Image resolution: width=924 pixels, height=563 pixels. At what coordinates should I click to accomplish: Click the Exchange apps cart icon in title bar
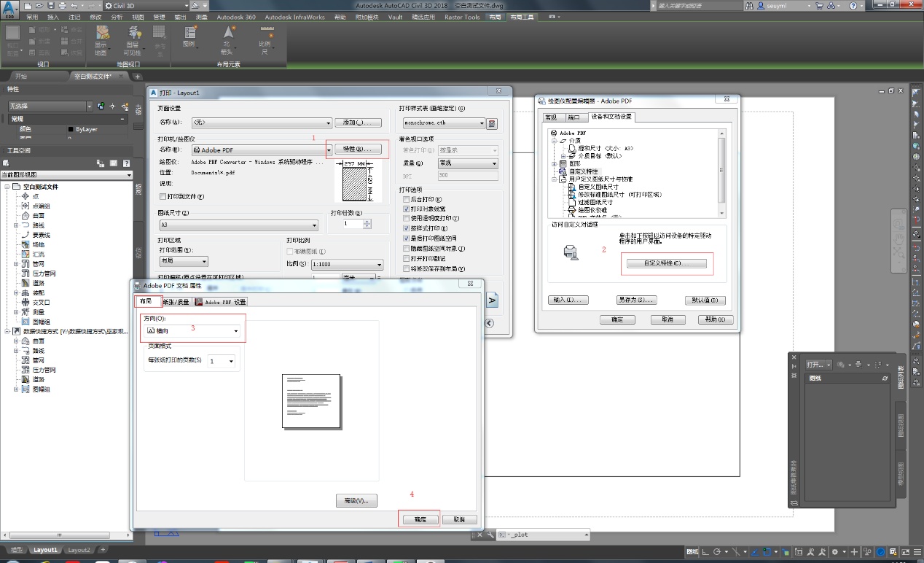click(820, 5)
